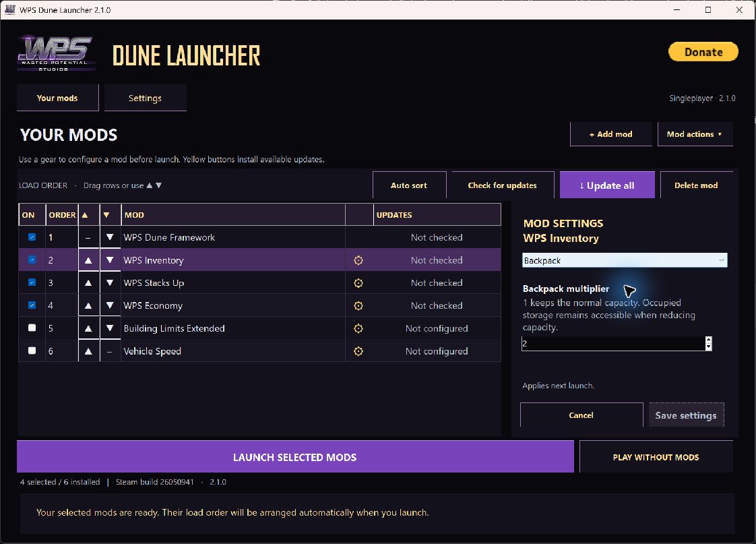The height and width of the screenshot is (544, 756).
Task: Move Building Limits Extended down
Action: coord(110,328)
